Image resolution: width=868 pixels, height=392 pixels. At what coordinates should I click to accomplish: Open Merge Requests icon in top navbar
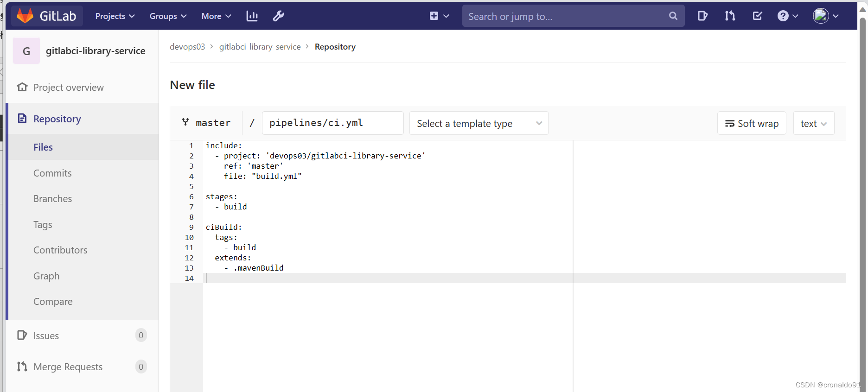click(730, 16)
